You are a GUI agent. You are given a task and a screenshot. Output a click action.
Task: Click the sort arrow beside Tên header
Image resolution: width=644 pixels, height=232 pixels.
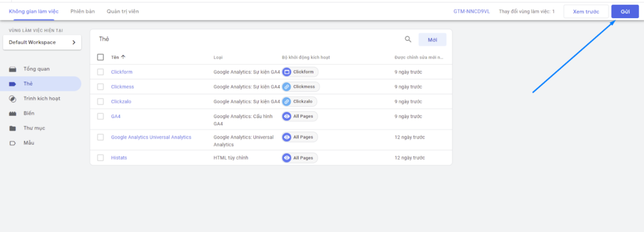coord(123,57)
